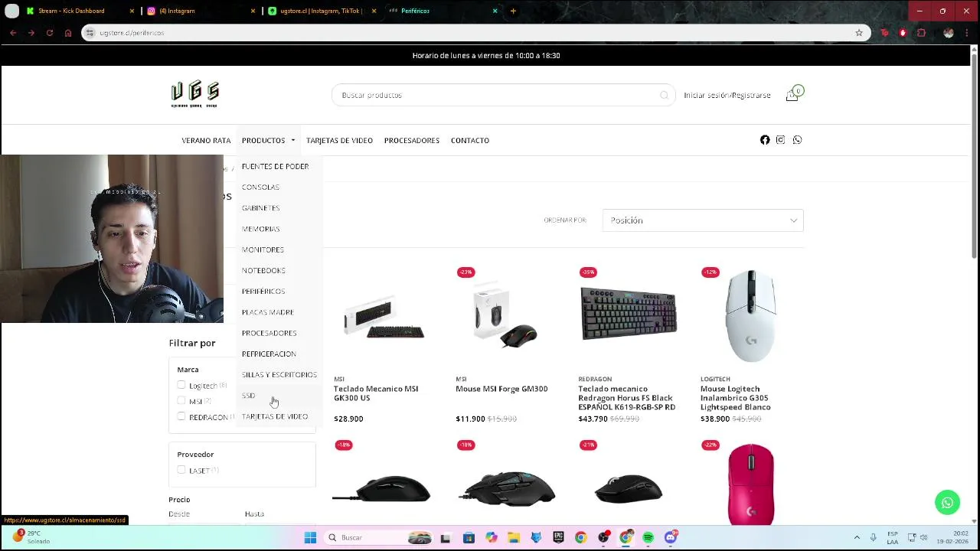Click the browser address bar
The width and height of the screenshot is (980, 551).
(475, 33)
